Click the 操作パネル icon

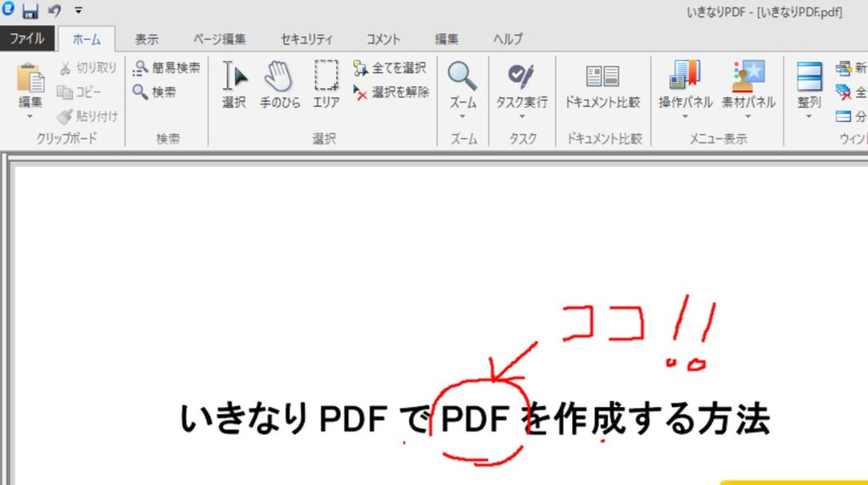pos(685,75)
